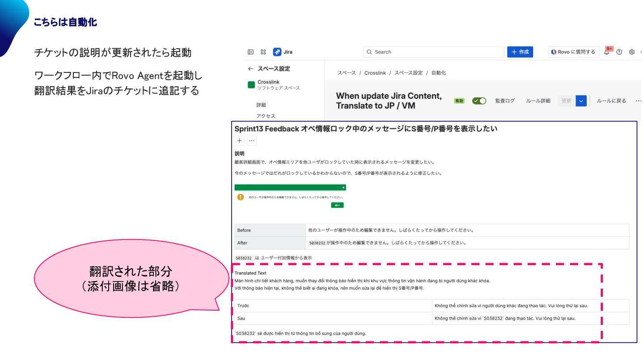Click the 自動化 breadcrumb
644x362 pixels.
(438, 73)
